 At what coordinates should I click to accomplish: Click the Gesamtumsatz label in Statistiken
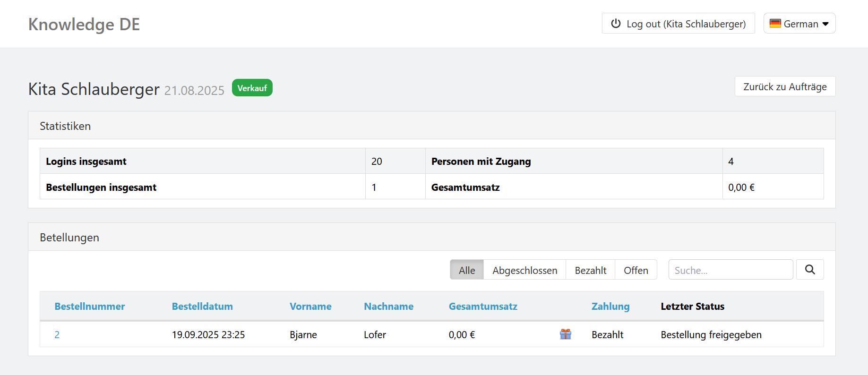pos(465,187)
